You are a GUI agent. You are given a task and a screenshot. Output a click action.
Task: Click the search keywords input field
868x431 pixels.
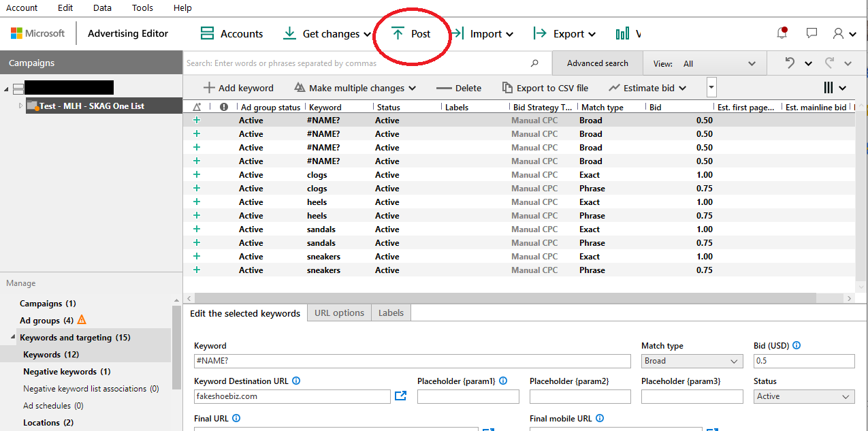pyautogui.click(x=354, y=63)
